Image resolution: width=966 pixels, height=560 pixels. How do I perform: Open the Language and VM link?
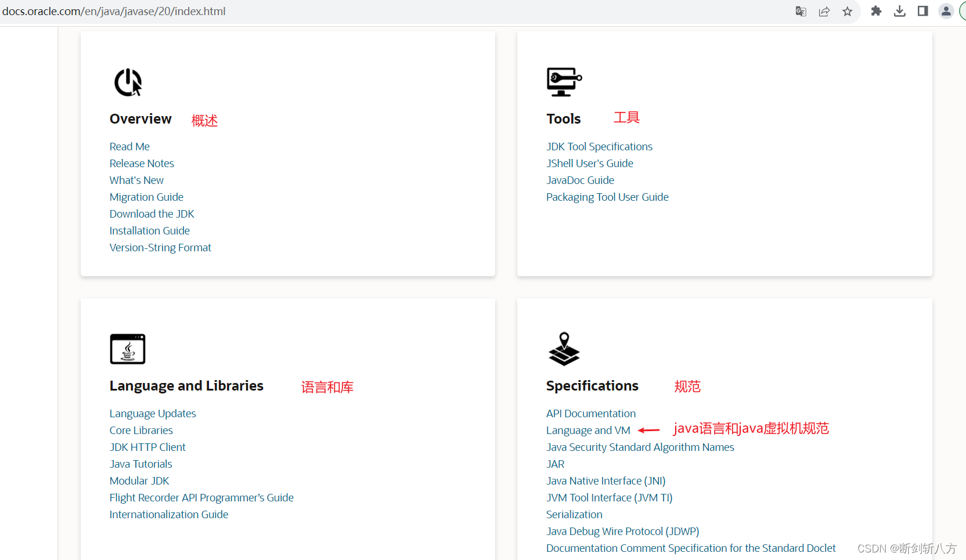(x=588, y=431)
